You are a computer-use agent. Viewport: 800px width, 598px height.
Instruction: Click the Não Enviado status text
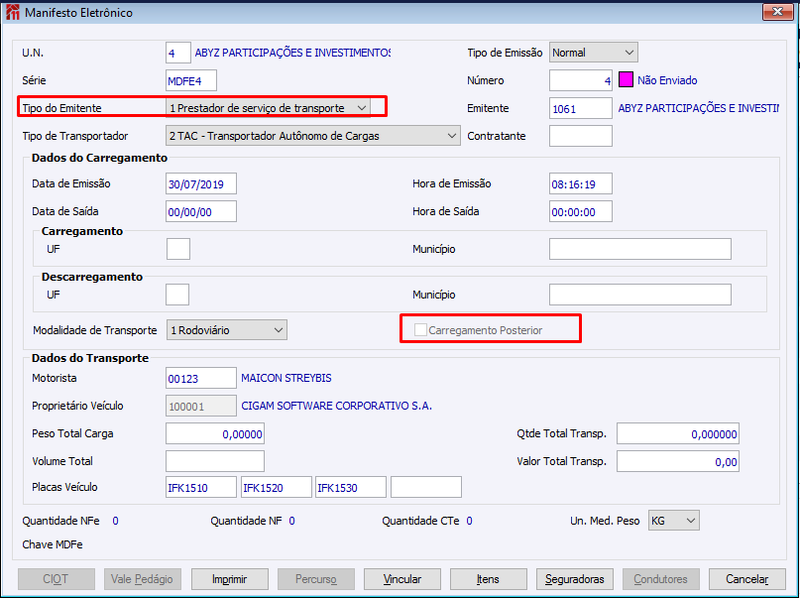click(667, 80)
